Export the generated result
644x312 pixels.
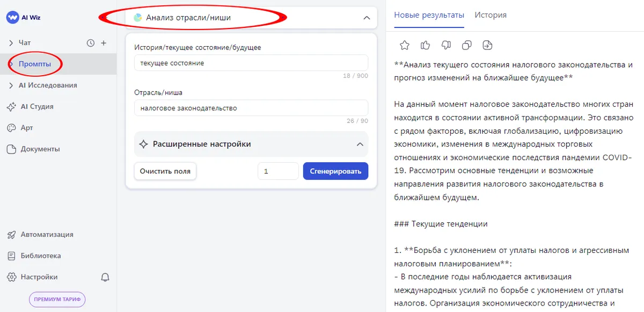[x=488, y=45]
